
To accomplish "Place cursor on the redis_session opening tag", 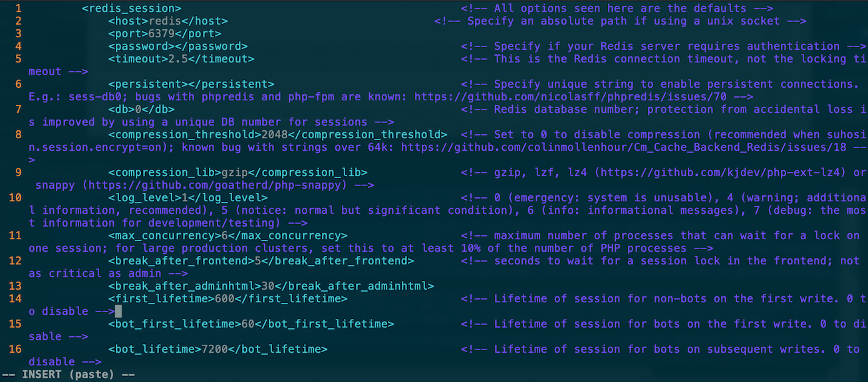I will [132, 9].
